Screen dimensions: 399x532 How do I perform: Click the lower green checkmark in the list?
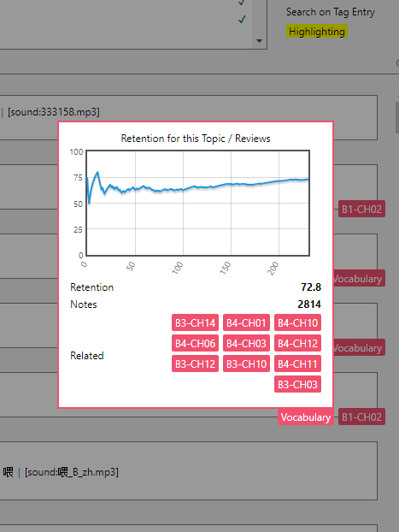tap(242, 20)
